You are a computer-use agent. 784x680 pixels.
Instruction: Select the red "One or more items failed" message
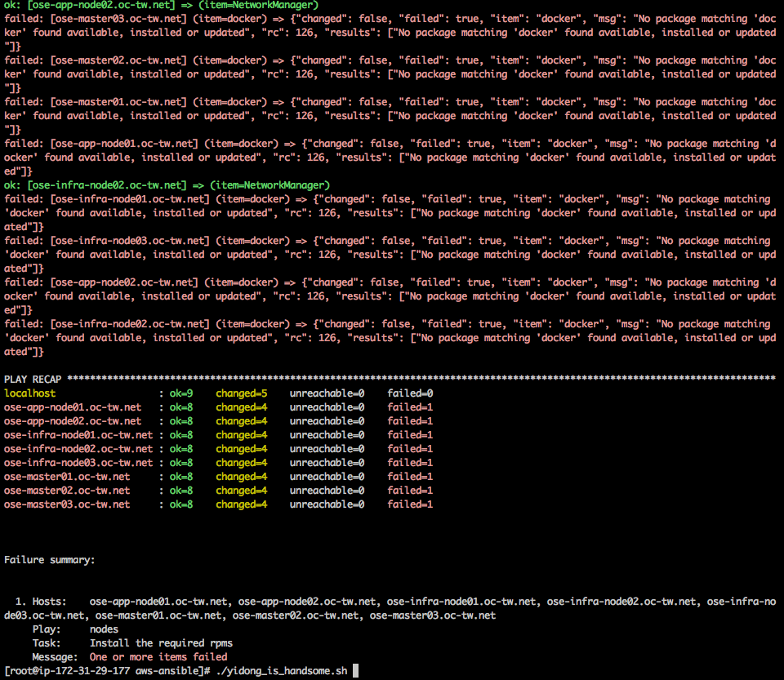tap(158, 657)
